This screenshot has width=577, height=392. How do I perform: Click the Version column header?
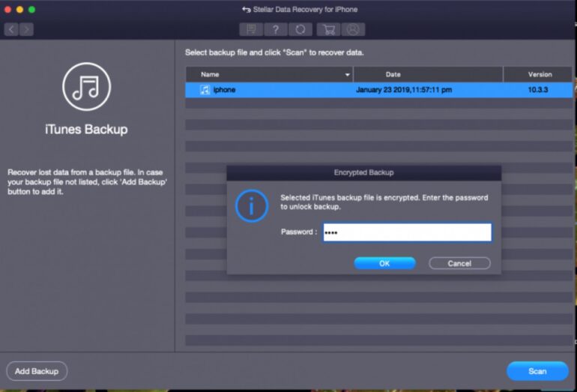pyautogui.click(x=537, y=74)
